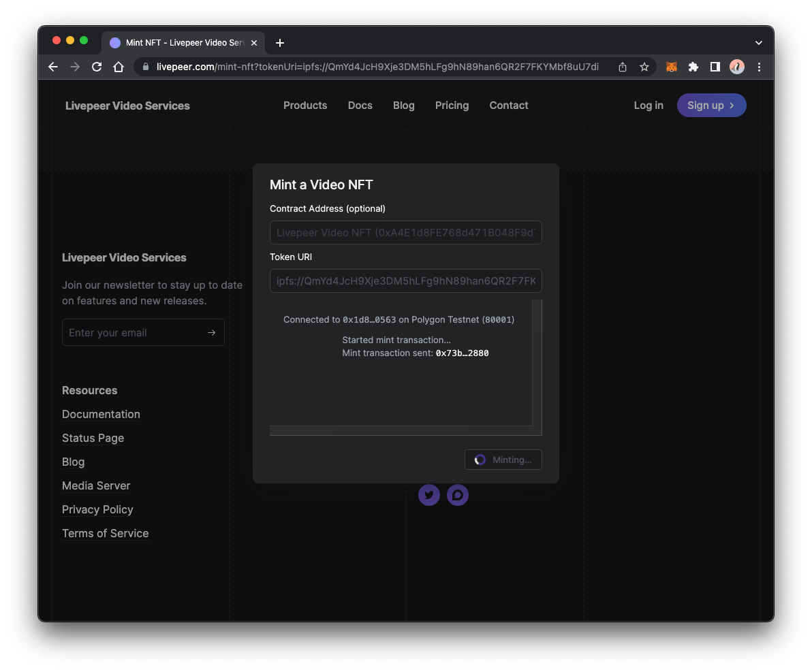
Task: Click the lock icon in address bar
Action: [146, 67]
